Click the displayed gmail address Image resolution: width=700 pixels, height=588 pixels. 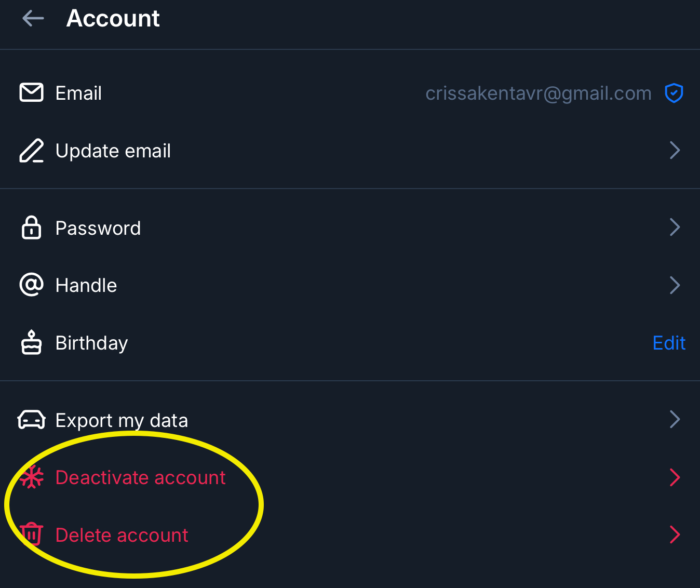click(x=538, y=93)
